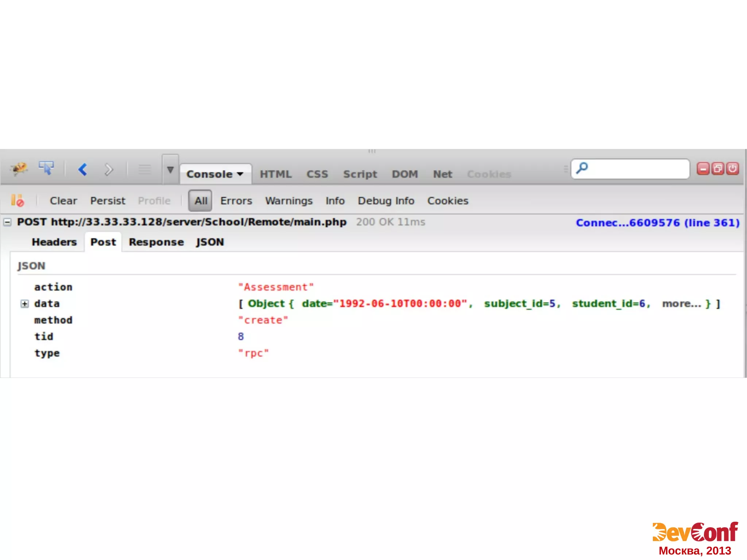Screen dimensions: 747x560
Task: Open the Response tab of the request
Action: (156, 242)
